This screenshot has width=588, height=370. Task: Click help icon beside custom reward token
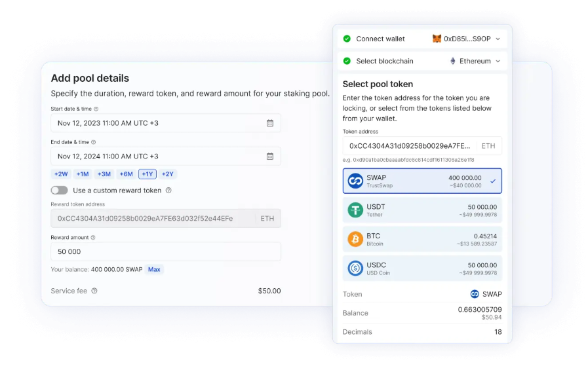click(168, 191)
